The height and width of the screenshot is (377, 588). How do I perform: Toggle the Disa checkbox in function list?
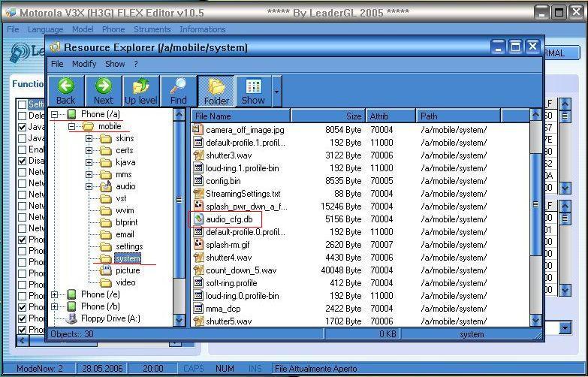click(x=22, y=161)
